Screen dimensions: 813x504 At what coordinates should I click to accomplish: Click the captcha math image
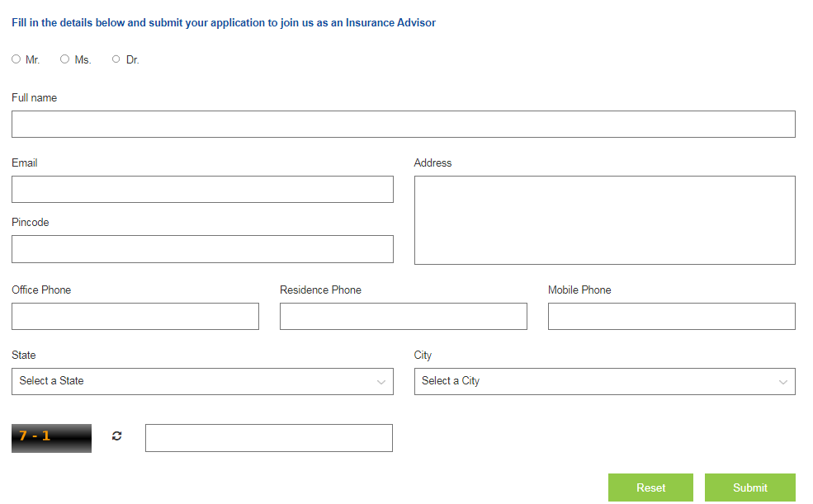pos(51,438)
